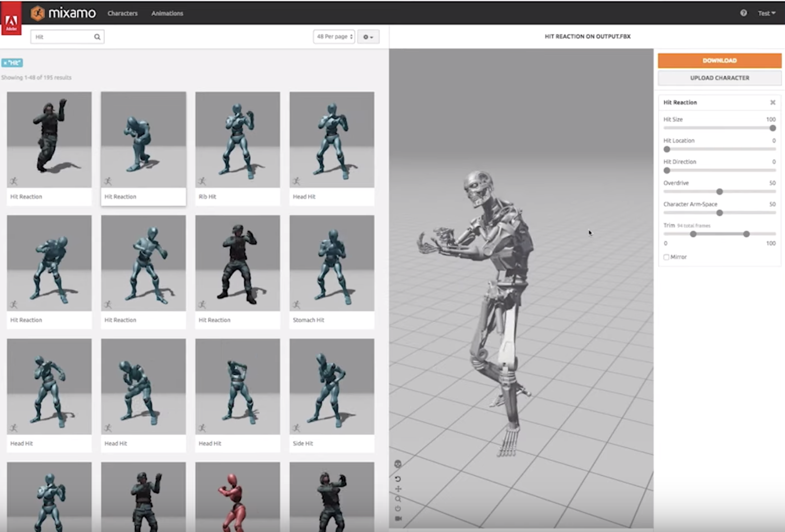Go to the Characters tab
Image resolution: width=785 pixels, height=532 pixels.
point(123,13)
